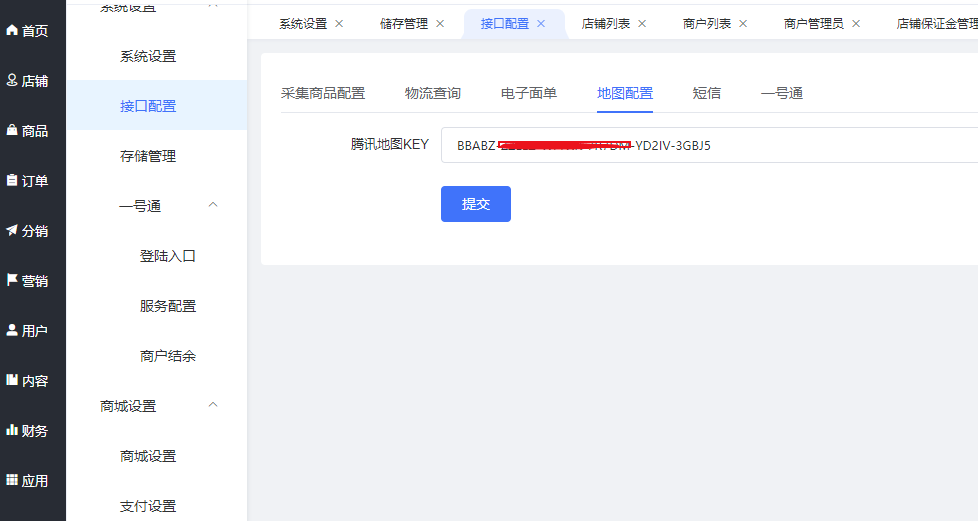Close the 接口配置 tab
Image resolution: width=978 pixels, height=521 pixels.
point(541,24)
